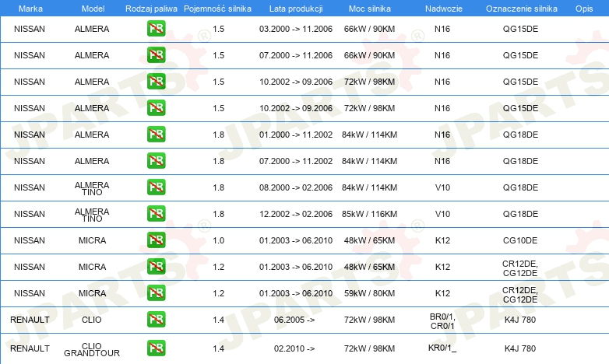Click the Rodzaj paliwa column header
609x364 pixels.
point(151,9)
